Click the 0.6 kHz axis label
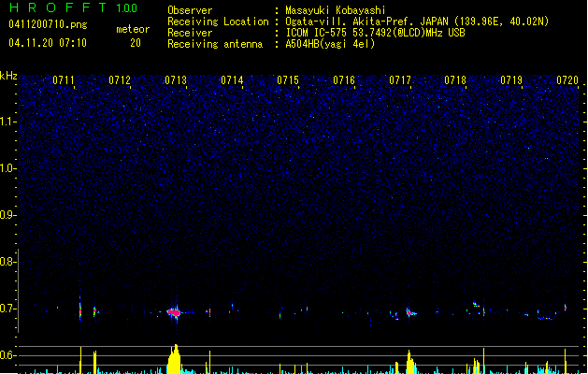Image resolution: width=588 pixels, height=374 pixels. (7, 355)
